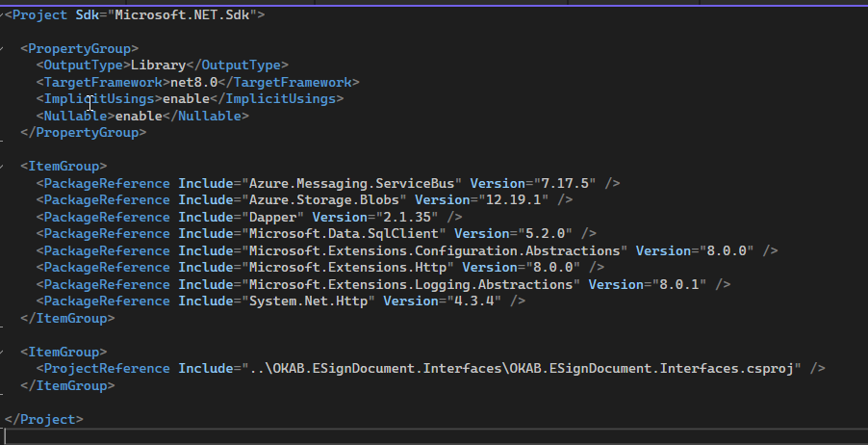Screen dimensions: 868x445
Task: Click Include attribute on the System.Net.Http line
Action: 205,301
